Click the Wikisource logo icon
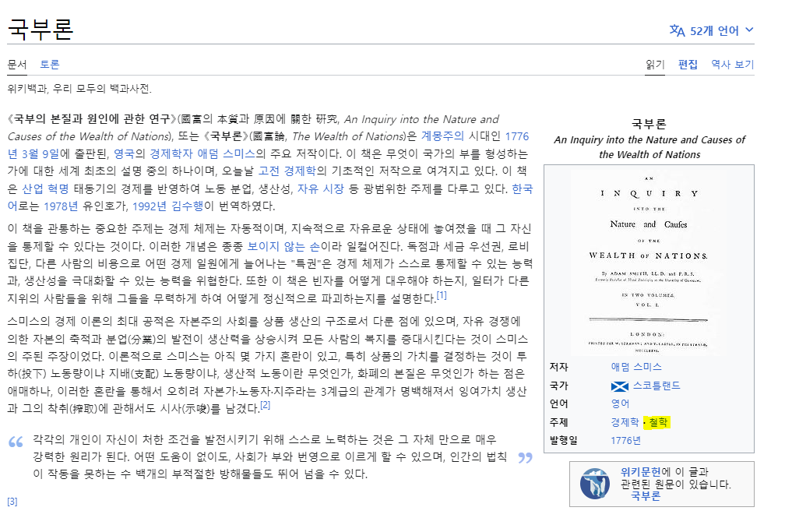Screen dimensions: 785x532 click(594, 484)
